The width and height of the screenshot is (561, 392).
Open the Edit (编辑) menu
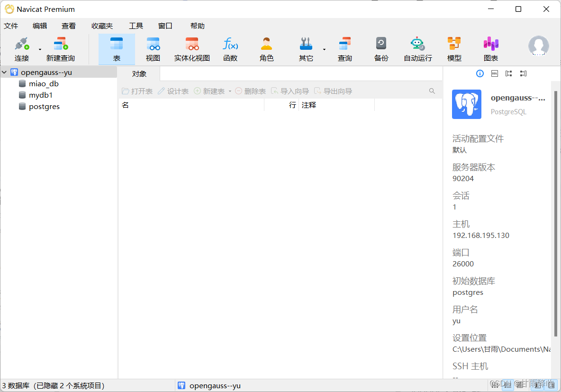(40, 26)
